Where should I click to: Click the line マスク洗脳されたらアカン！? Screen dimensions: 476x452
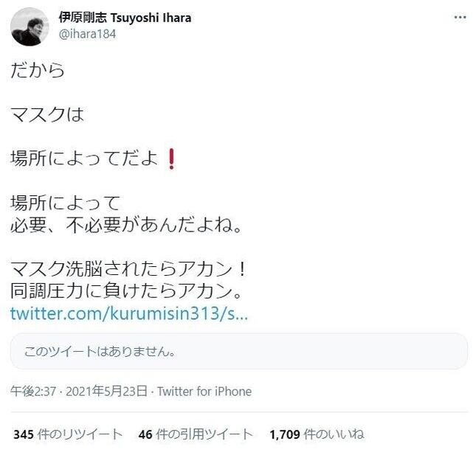[128, 269]
